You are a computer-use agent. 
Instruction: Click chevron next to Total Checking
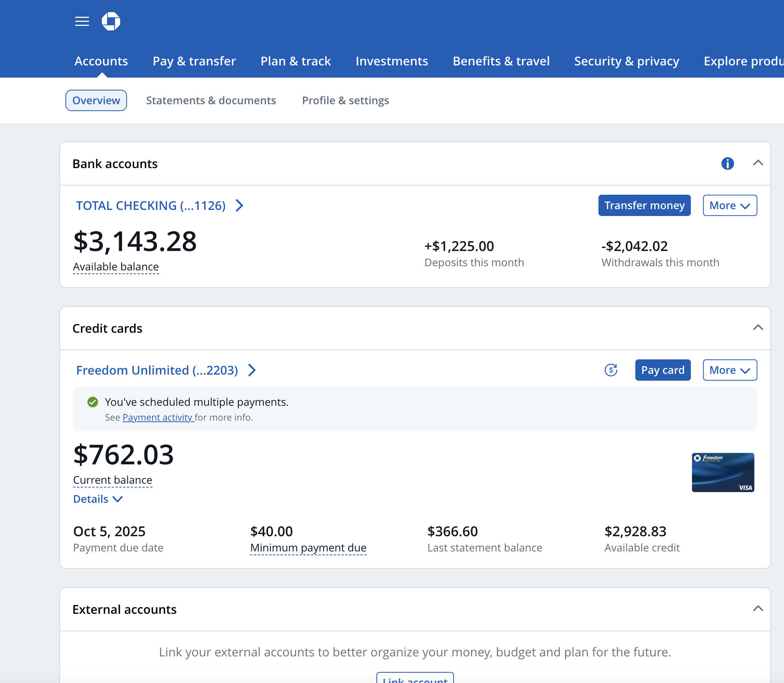pyautogui.click(x=240, y=205)
